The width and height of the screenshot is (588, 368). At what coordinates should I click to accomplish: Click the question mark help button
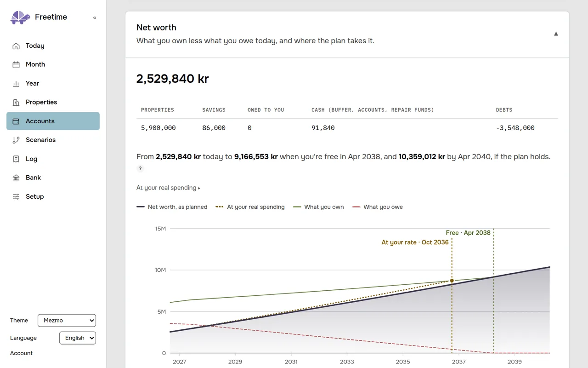141,169
